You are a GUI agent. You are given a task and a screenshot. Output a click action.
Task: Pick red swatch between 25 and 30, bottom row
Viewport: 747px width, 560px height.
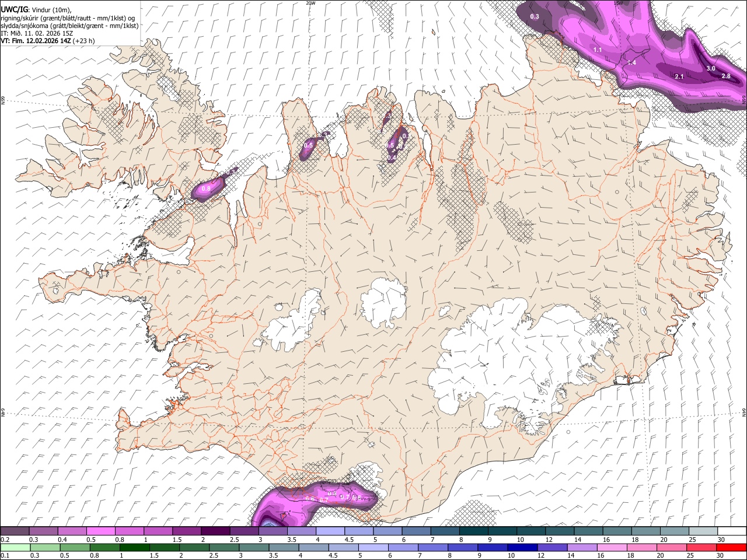tap(701, 547)
